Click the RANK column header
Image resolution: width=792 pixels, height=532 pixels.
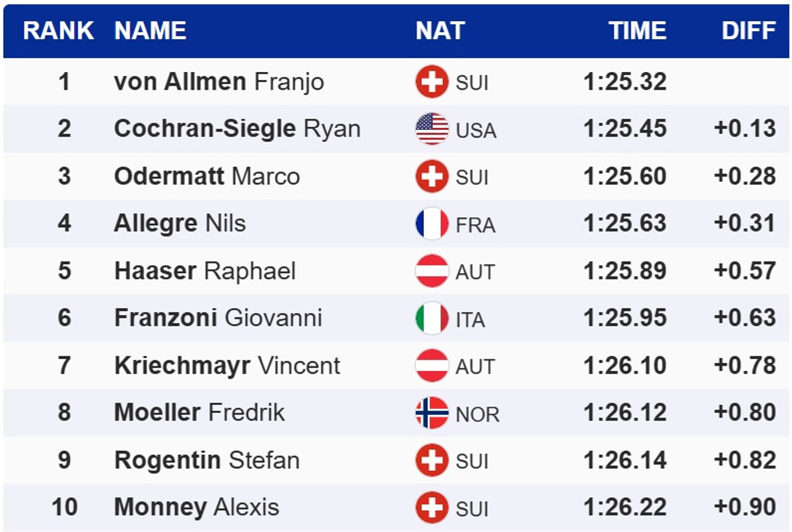(59, 31)
